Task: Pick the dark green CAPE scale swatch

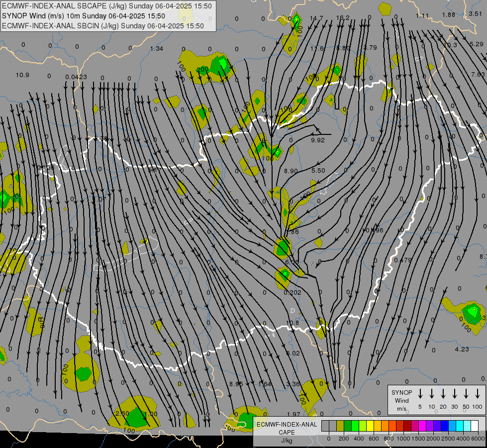Action: [348, 426]
